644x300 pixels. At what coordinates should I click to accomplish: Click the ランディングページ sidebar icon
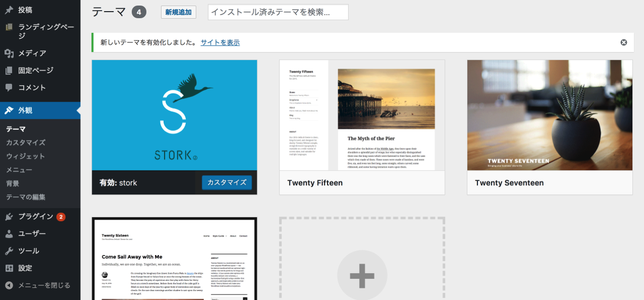[x=9, y=27]
